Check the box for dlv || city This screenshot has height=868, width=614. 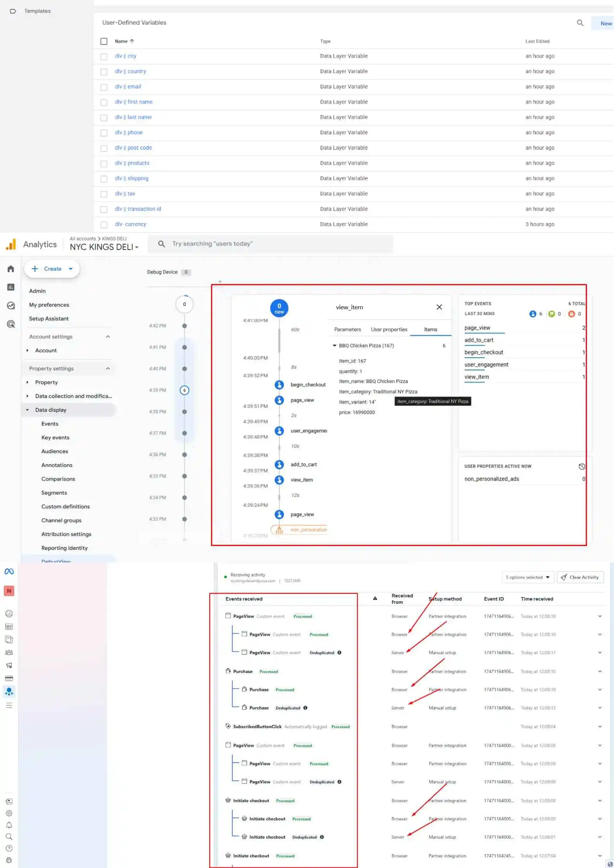click(104, 56)
